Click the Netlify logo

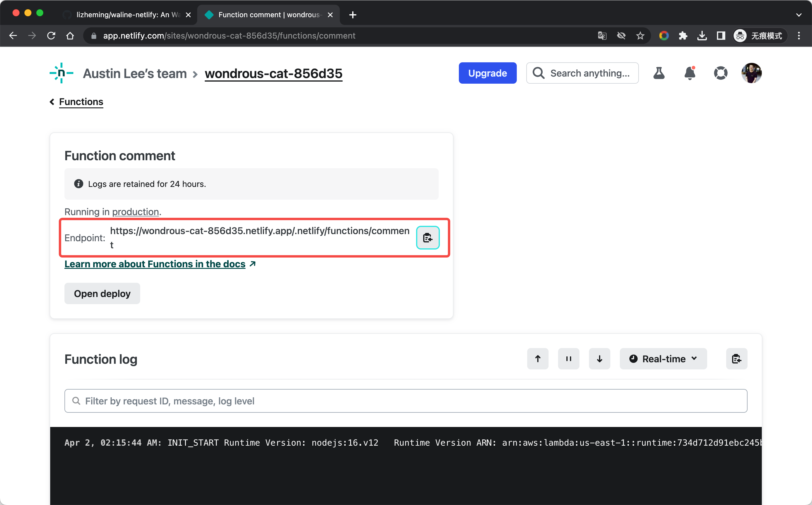pyautogui.click(x=61, y=73)
